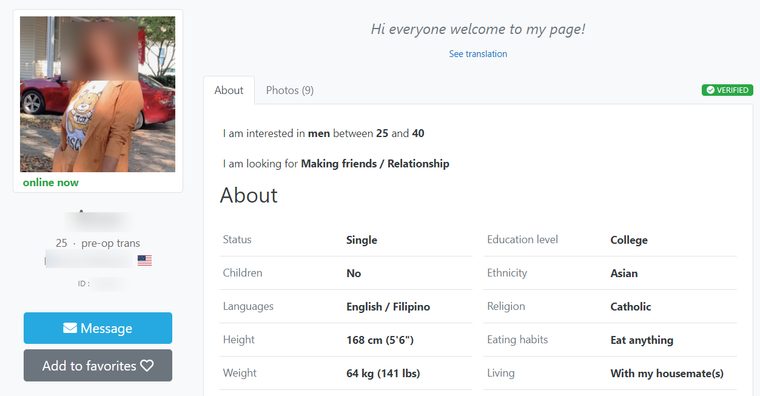Click the About section heading

249,195
